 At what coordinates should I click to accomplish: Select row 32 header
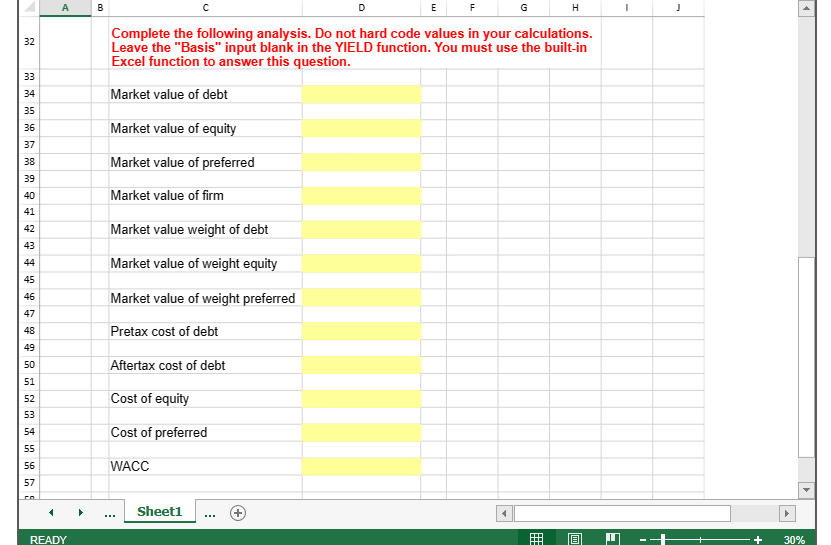29,42
